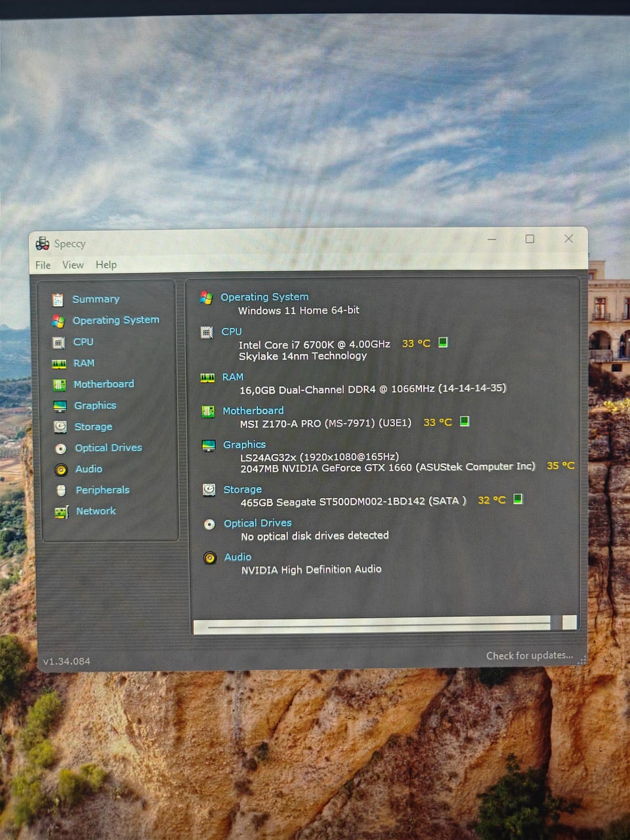
Task: Maximize the Speccy window
Action: [x=530, y=239]
